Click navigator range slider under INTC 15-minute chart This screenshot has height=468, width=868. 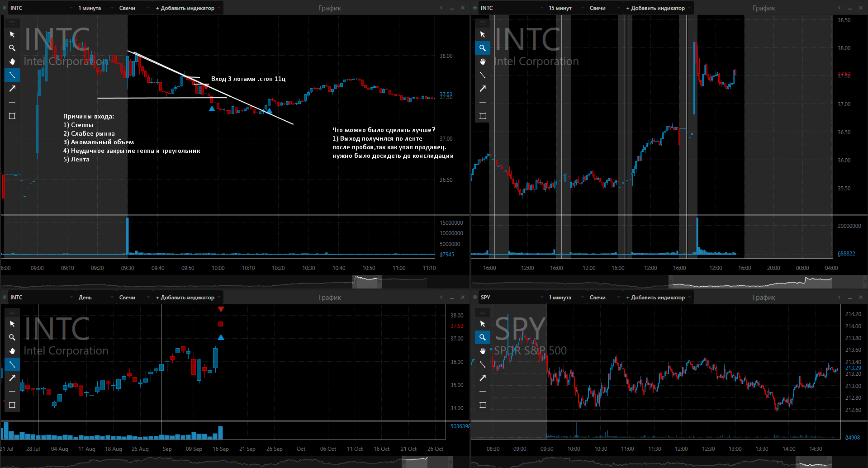[750, 281]
